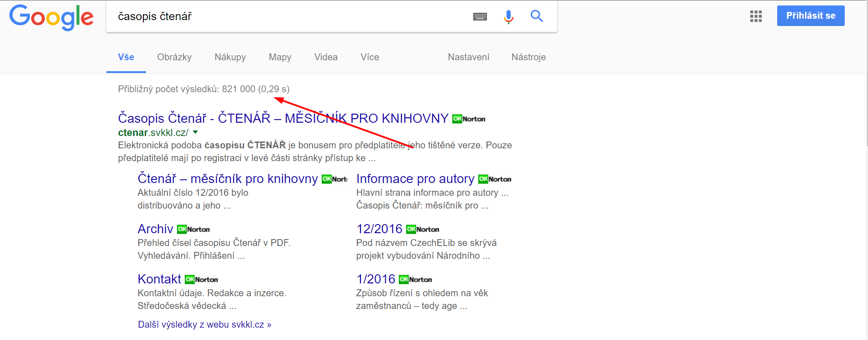This screenshot has width=868, height=340.
Task: Switch to the Obrázky tab
Action: (x=174, y=57)
